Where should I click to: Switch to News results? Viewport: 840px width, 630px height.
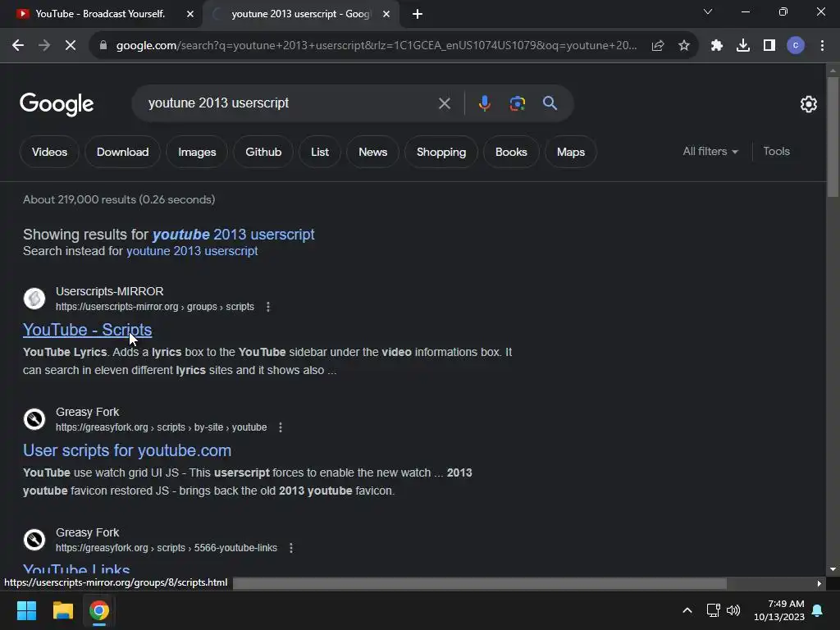pos(373,152)
